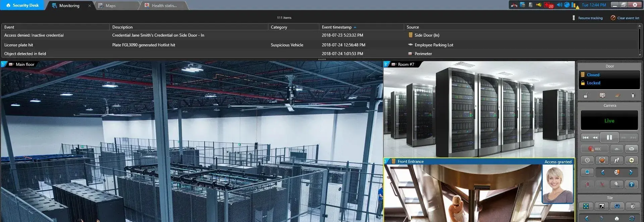Click the yellow megaphone tray icon
Screen dimensions: 644x222
coord(538,5)
